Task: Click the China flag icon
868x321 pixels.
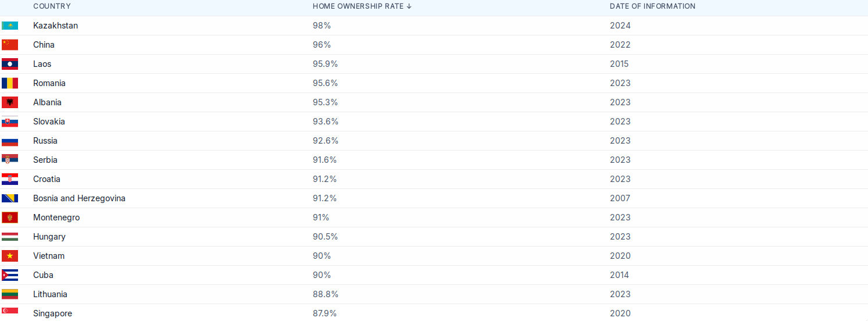Action: point(10,45)
